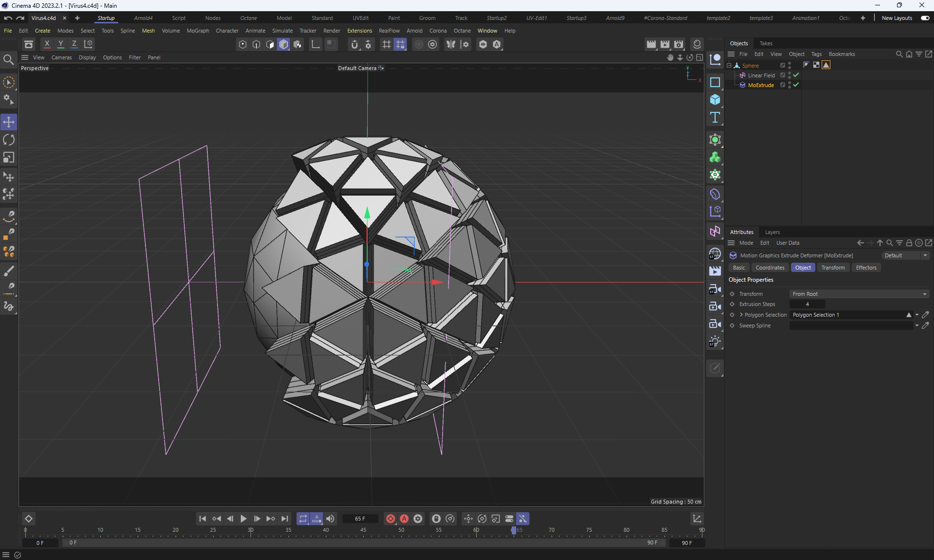Open the Transform From Root dropdown

859,294
